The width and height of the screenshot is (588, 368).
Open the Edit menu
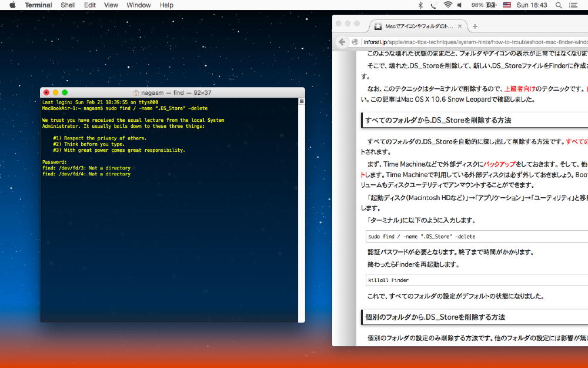pyautogui.click(x=89, y=5)
